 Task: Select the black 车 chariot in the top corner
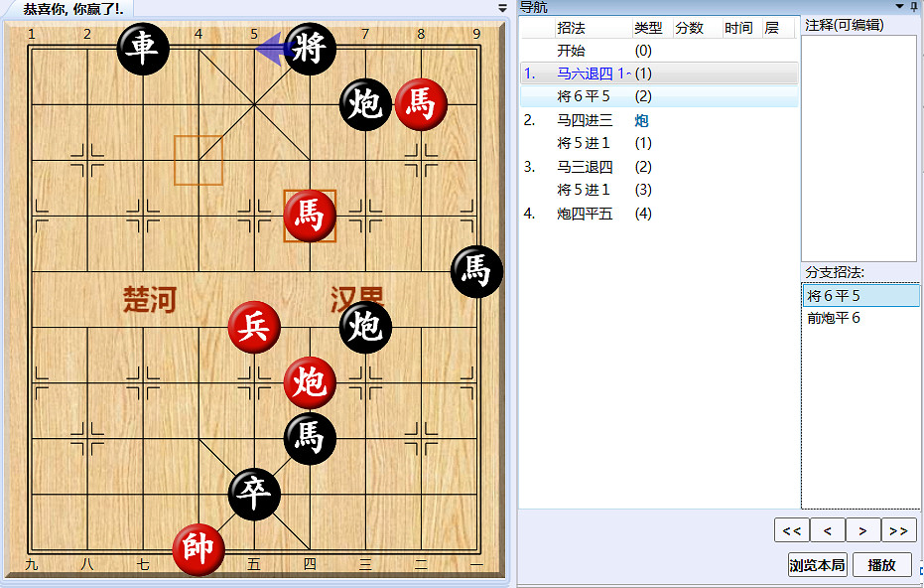pos(142,48)
